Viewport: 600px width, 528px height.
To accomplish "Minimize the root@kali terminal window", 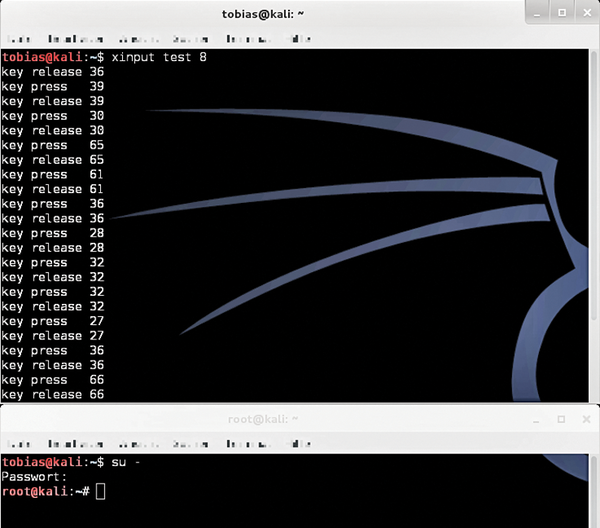I will (x=536, y=420).
